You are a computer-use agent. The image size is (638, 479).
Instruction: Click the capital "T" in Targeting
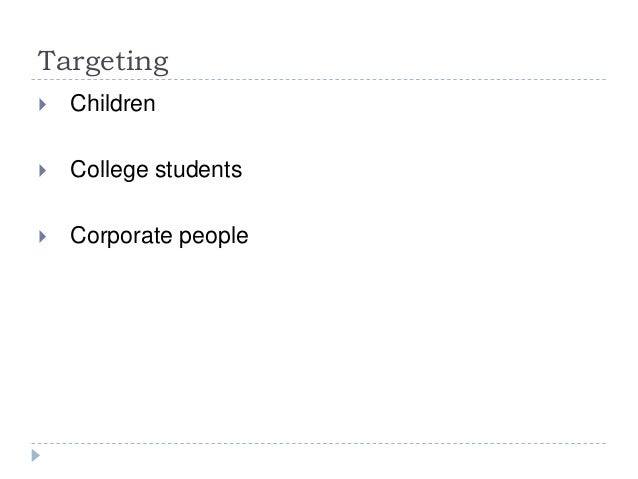[44, 61]
